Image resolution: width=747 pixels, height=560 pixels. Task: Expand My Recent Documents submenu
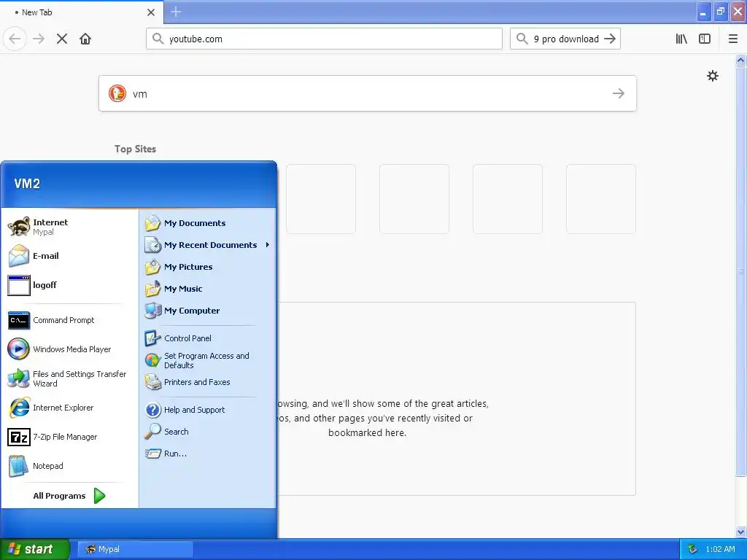pyautogui.click(x=207, y=245)
